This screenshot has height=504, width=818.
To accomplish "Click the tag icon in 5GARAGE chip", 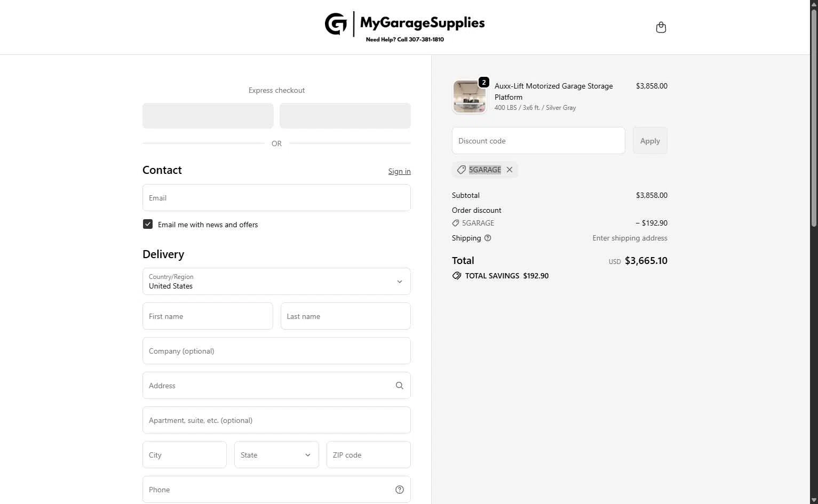I will point(462,170).
